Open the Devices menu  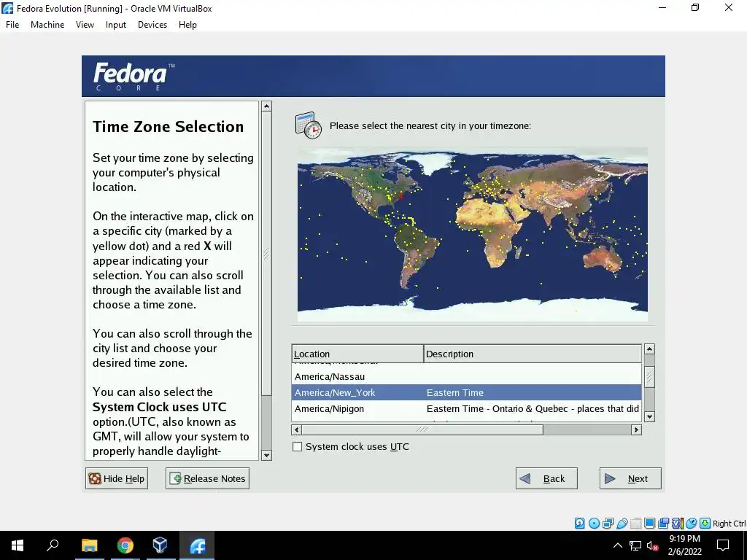(x=152, y=25)
